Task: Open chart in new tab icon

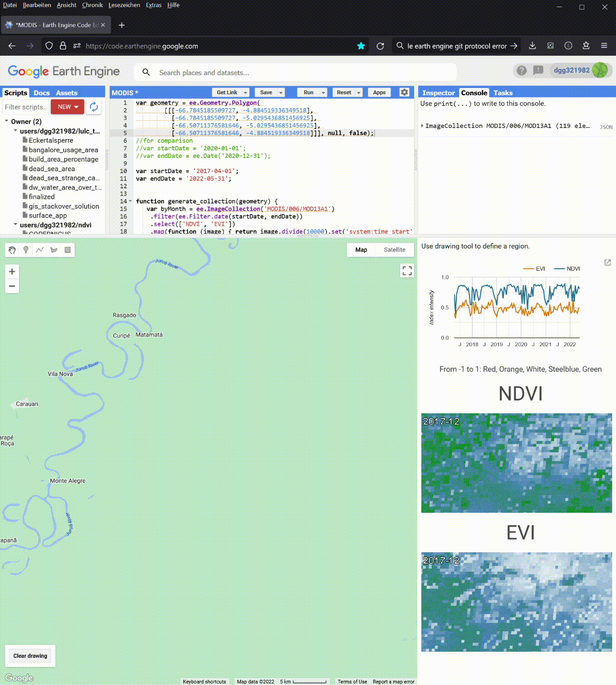Action: [607, 263]
